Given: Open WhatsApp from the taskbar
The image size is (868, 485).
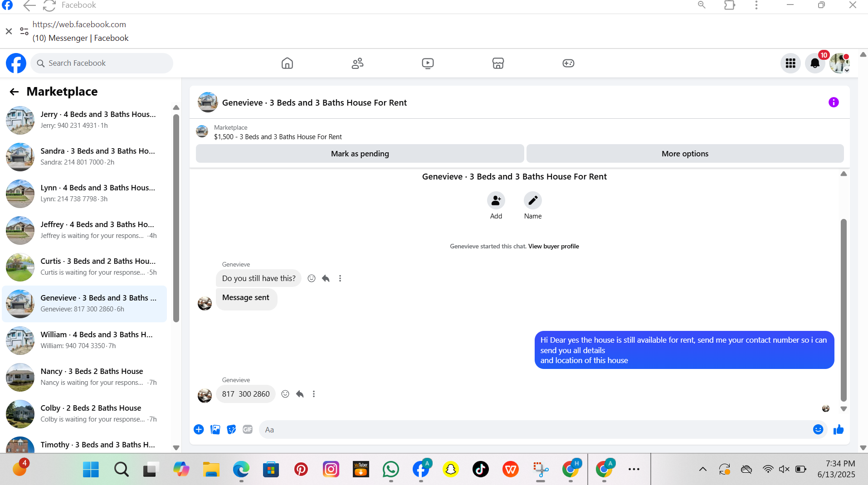Looking at the screenshot, I should click(x=390, y=470).
